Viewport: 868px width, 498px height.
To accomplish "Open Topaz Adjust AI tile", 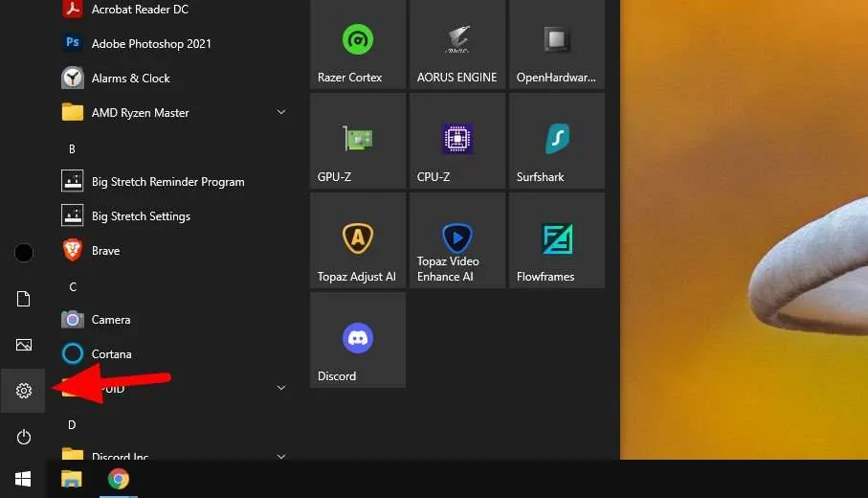I will pos(358,240).
